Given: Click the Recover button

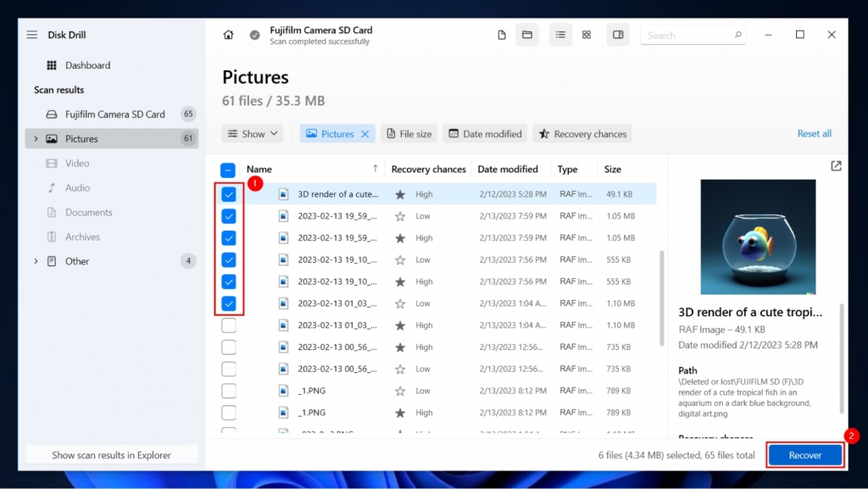Looking at the screenshot, I should click(804, 454).
